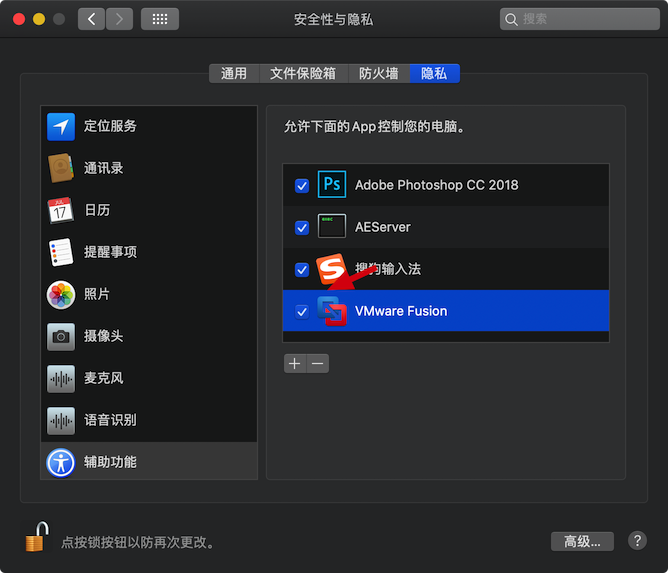
Task: Click the blue Accessibility icon
Action: pos(61,463)
